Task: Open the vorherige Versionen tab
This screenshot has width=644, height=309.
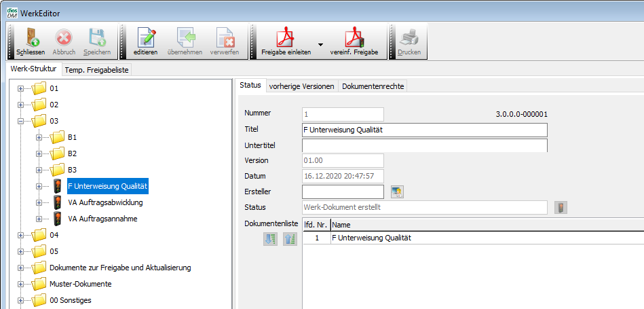Action: click(301, 86)
